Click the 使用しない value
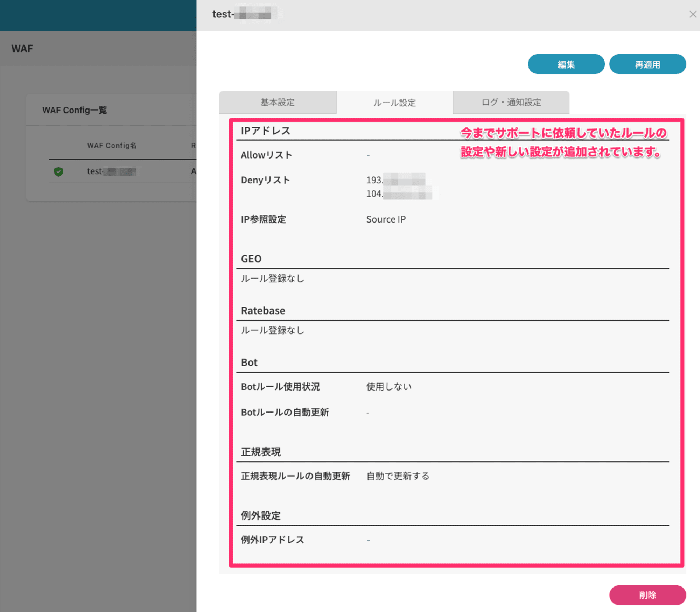Viewport: 700px width, 612px height. [x=389, y=387]
